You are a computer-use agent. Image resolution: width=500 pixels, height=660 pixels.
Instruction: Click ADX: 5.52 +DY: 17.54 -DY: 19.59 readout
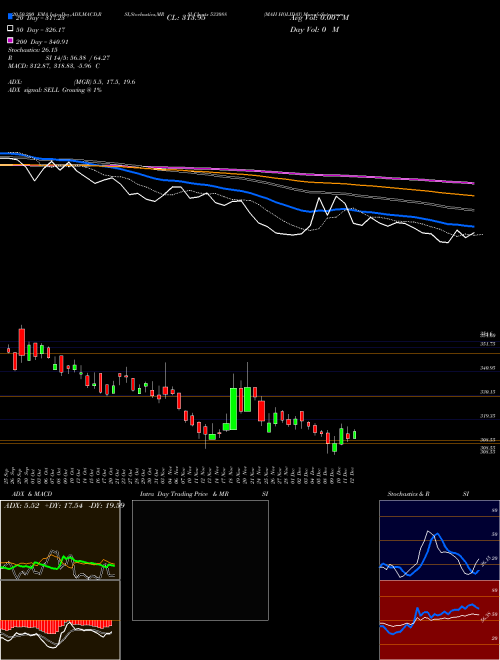click(x=64, y=505)
